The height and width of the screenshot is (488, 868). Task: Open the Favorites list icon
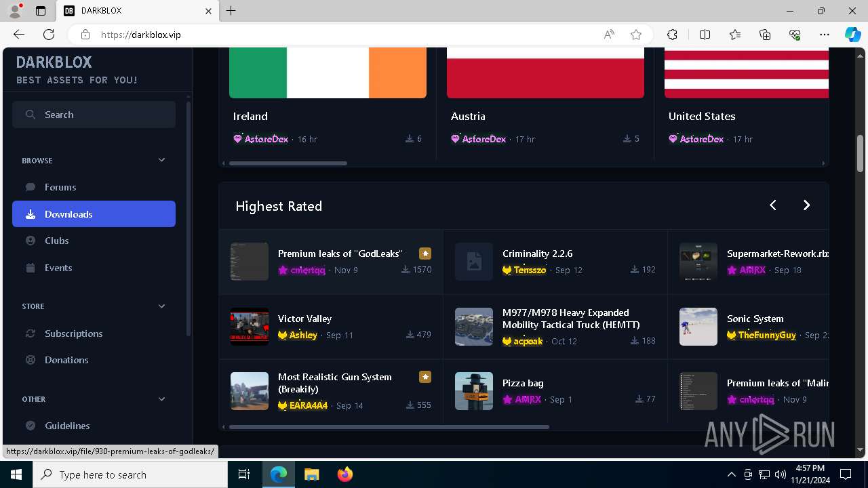[735, 35]
